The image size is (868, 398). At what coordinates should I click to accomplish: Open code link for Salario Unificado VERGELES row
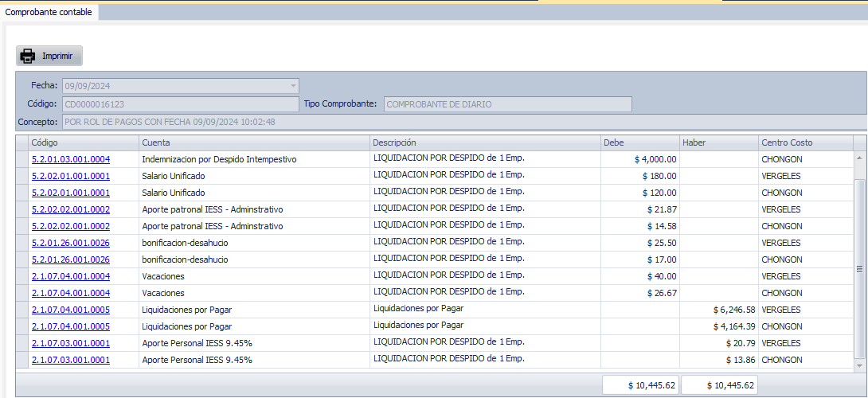pyautogui.click(x=71, y=176)
